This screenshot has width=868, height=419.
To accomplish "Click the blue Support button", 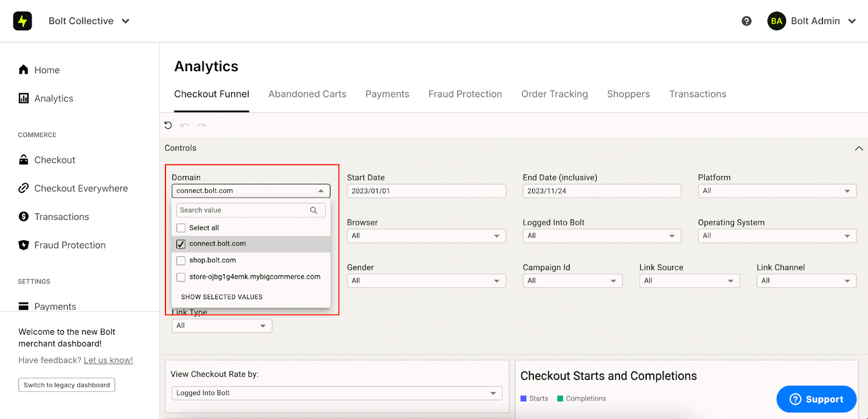I will click(x=816, y=399).
